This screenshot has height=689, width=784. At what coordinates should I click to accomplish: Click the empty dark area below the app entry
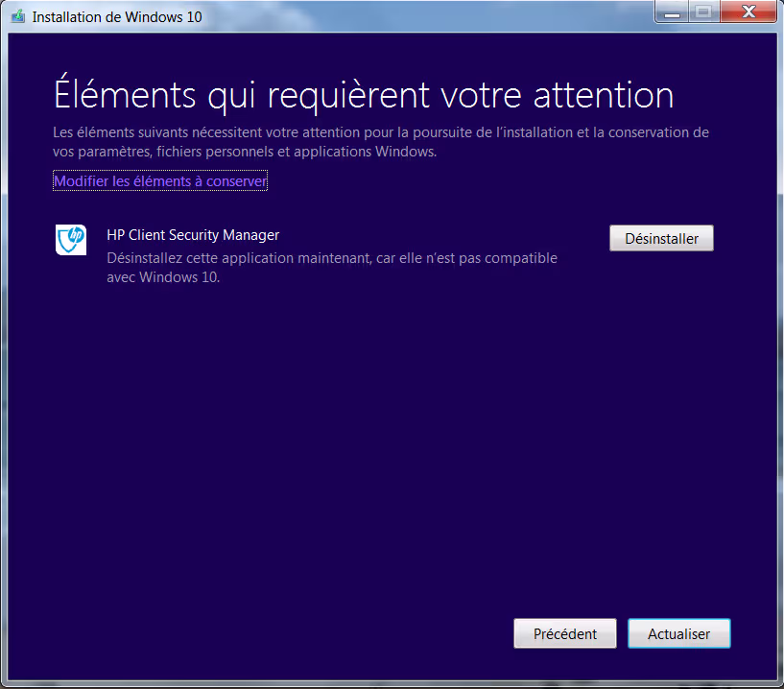pyautogui.click(x=384, y=432)
